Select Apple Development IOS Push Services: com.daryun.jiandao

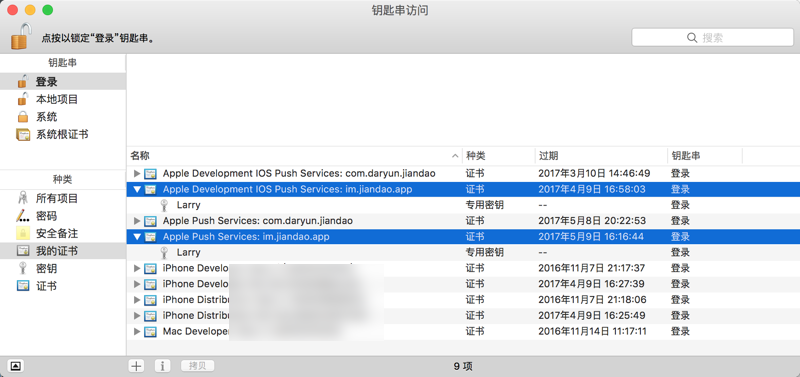point(299,173)
